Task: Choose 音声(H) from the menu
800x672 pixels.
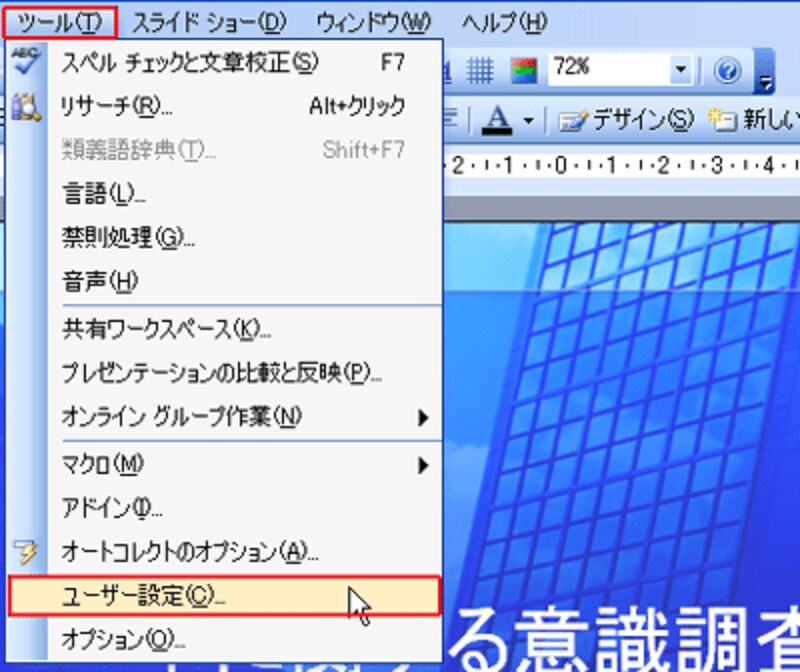Action: (224, 281)
